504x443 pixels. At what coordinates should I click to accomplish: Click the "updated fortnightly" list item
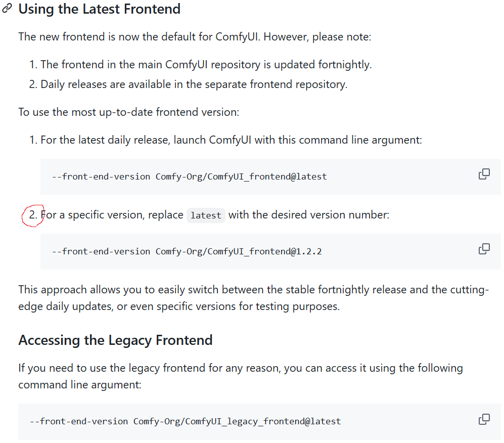[x=206, y=65]
